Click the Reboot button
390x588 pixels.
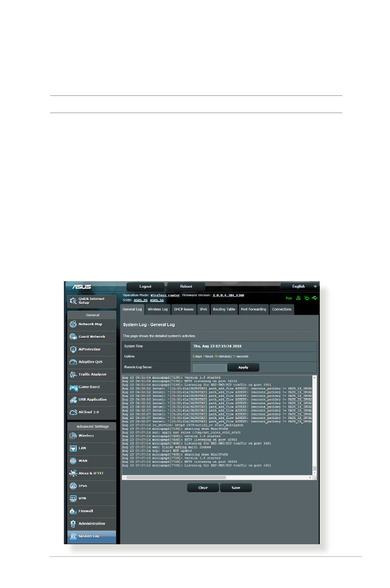[x=186, y=286]
